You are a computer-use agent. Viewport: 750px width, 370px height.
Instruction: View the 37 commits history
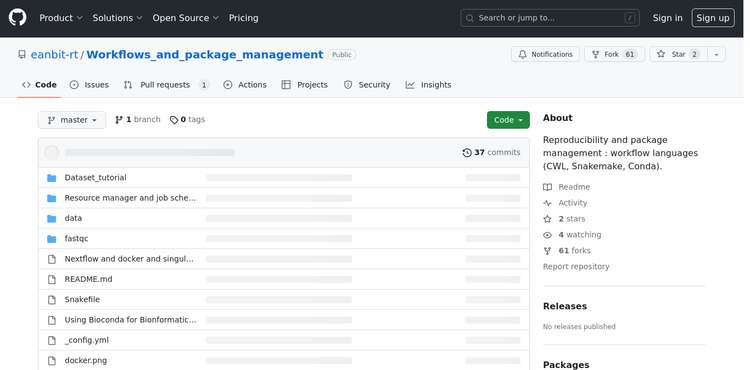click(x=491, y=152)
